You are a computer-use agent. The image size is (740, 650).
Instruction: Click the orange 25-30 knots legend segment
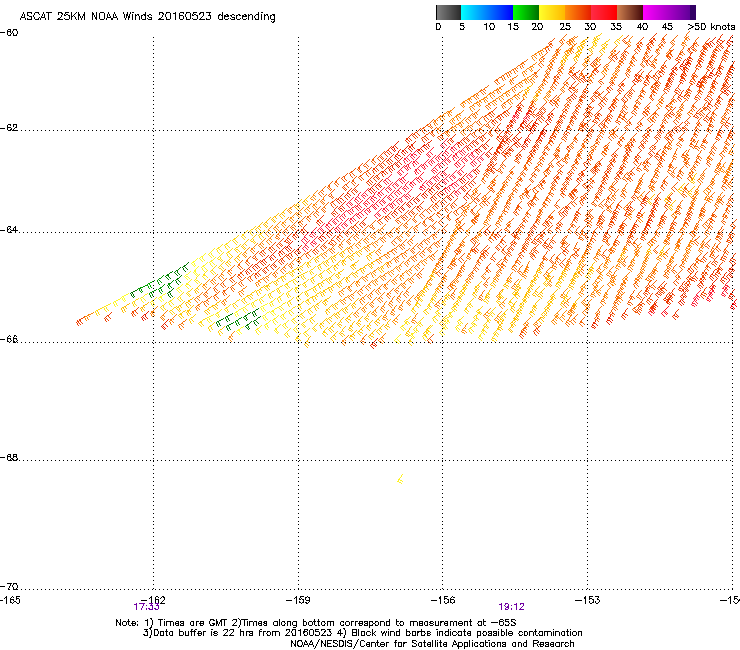(578, 12)
